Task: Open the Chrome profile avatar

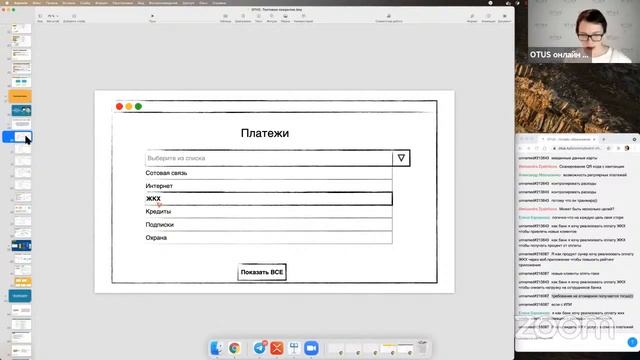Action: [627, 148]
